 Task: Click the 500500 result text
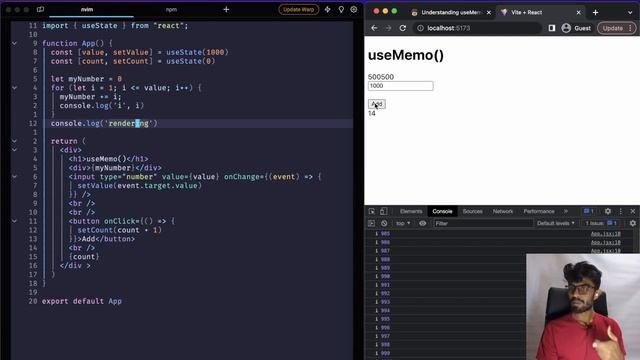coord(381,77)
